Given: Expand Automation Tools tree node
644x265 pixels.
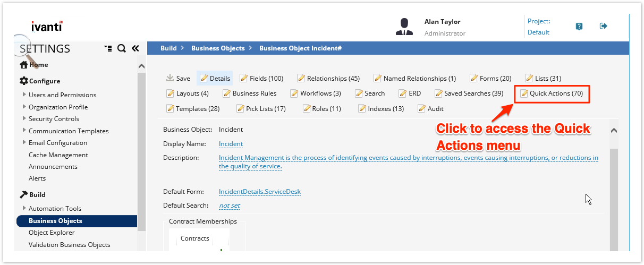Looking at the screenshot, I should (24, 208).
